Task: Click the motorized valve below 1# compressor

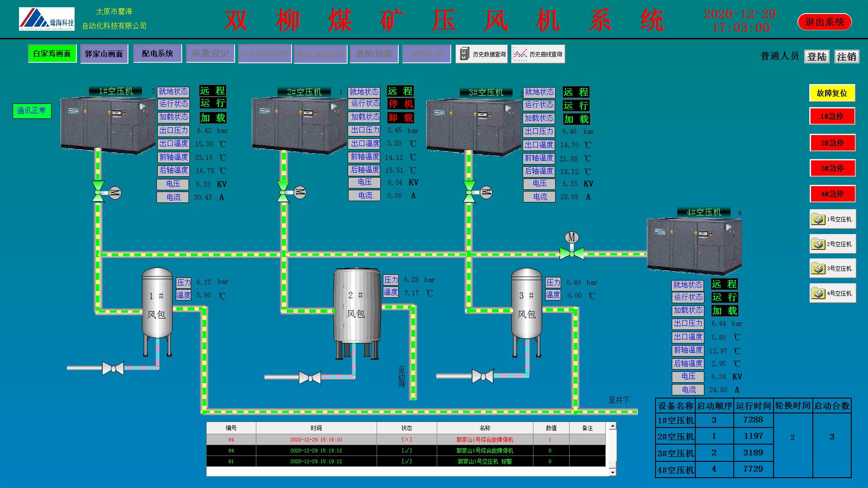Action: click(99, 192)
